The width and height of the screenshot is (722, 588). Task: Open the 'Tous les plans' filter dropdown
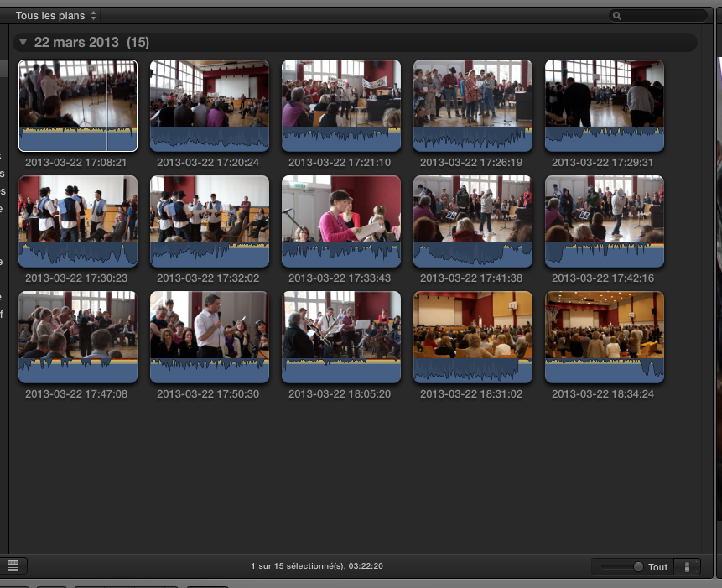pyautogui.click(x=56, y=15)
